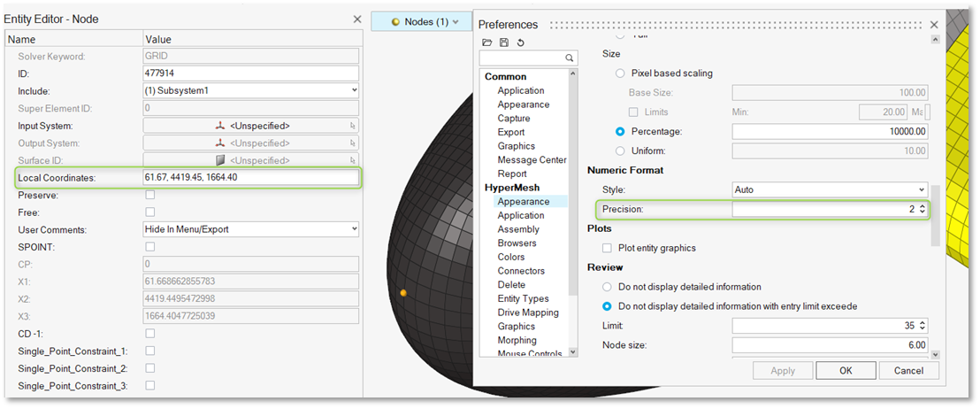The image size is (980, 409).
Task: Click the open folder icon in Preferences
Action: (x=486, y=42)
